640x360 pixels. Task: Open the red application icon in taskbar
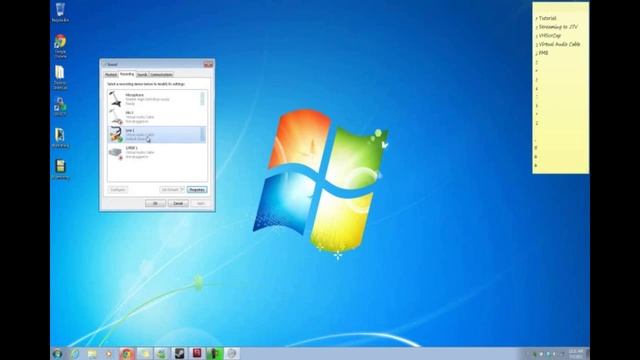(x=197, y=353)
